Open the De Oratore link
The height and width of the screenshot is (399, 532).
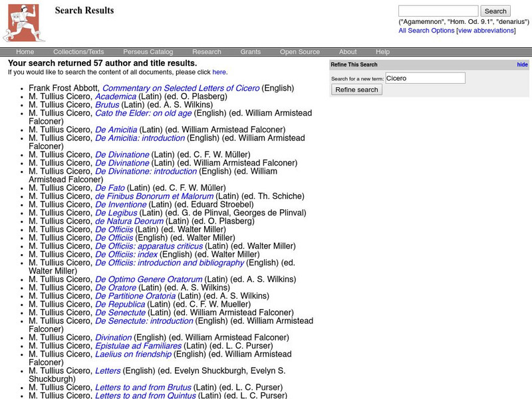116,288
